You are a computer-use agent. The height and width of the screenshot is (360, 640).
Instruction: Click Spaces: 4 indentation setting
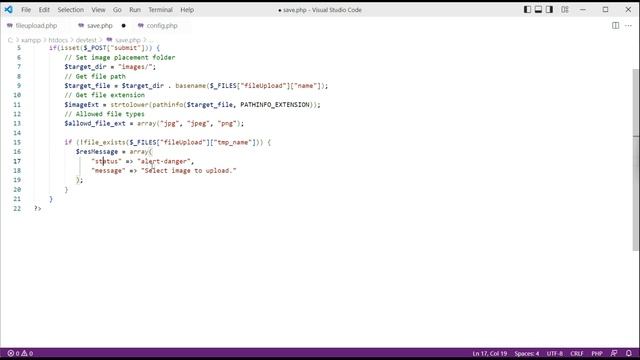[x=527, y=353]
